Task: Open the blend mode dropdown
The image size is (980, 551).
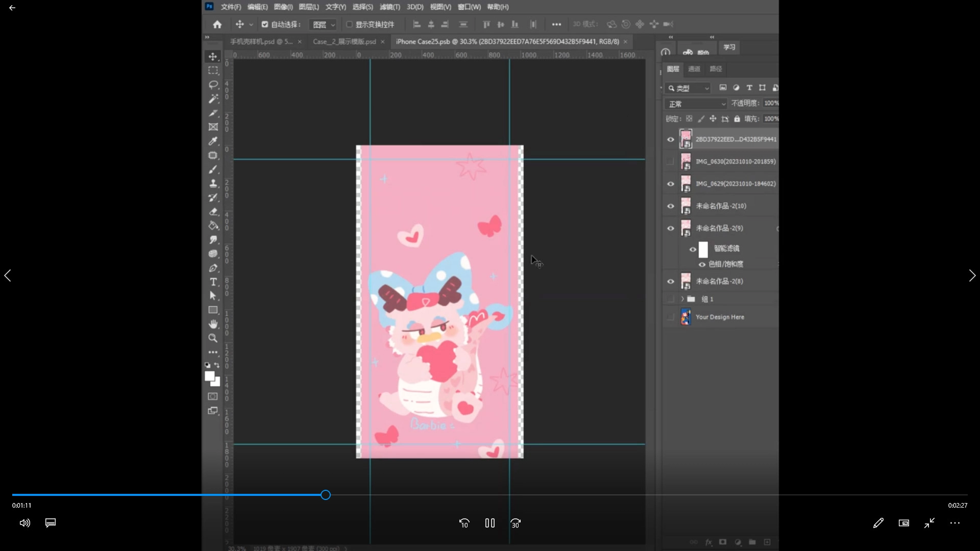Action: [x=696, y=104]
